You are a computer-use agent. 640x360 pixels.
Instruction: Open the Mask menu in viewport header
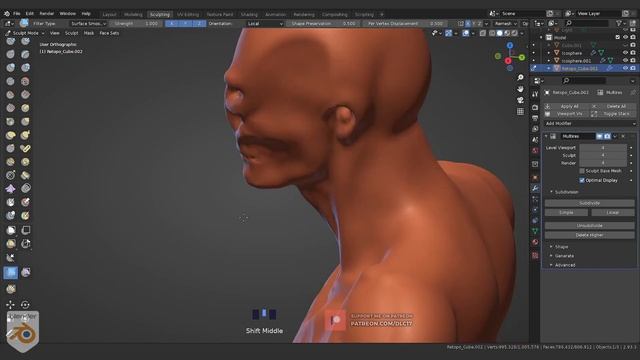point(89,33)
